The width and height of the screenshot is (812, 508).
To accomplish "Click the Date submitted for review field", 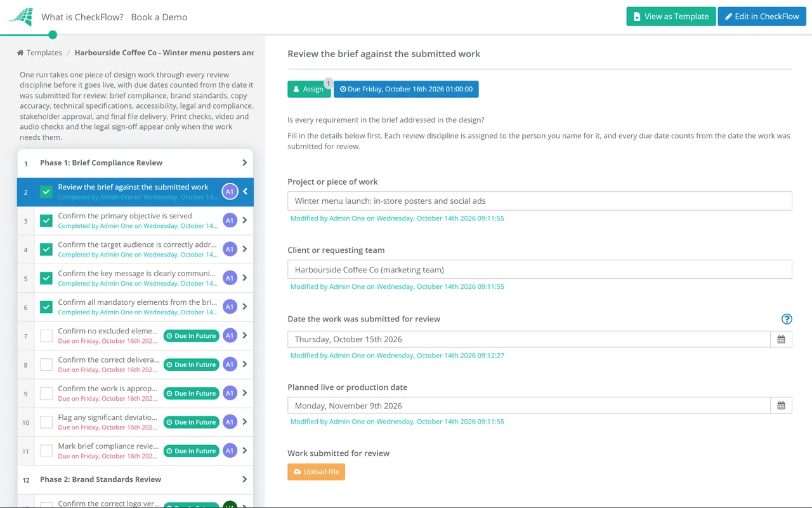I will tap(529, 339).
